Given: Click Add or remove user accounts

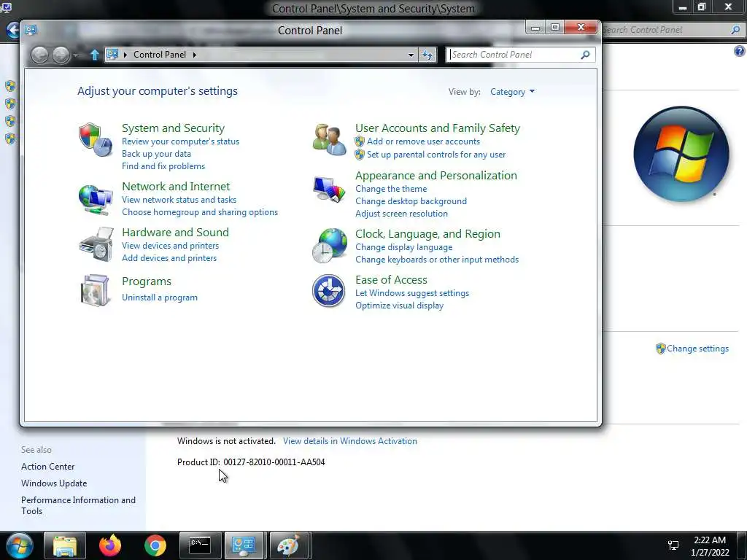Looking at the screenshot, I should 424,141.
